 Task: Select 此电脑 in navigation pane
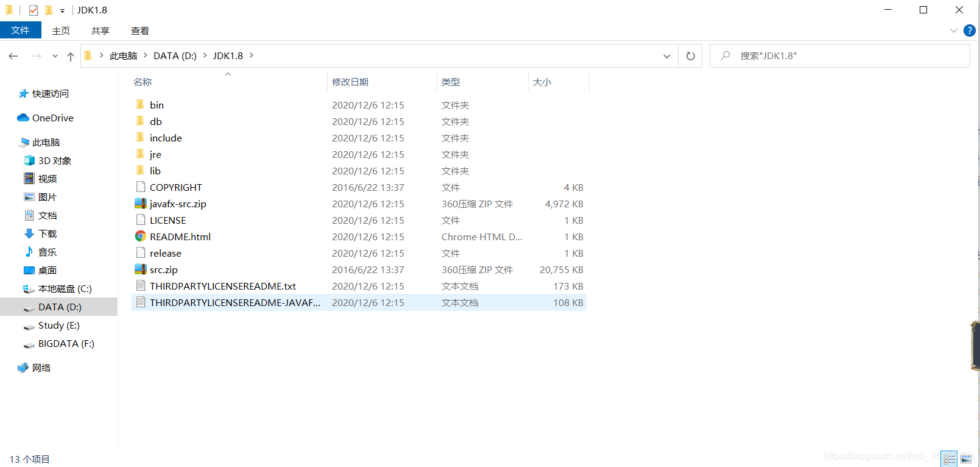point(46,142)
